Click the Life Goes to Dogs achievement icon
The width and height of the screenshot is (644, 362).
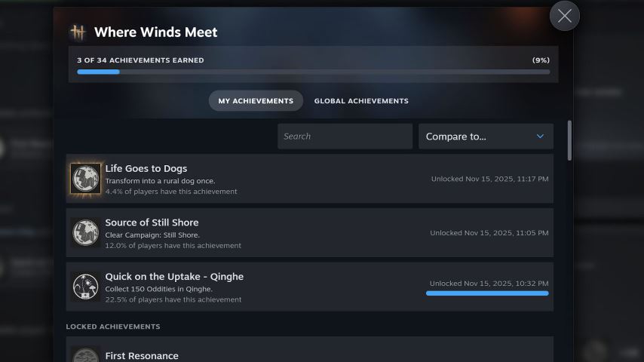85,178
